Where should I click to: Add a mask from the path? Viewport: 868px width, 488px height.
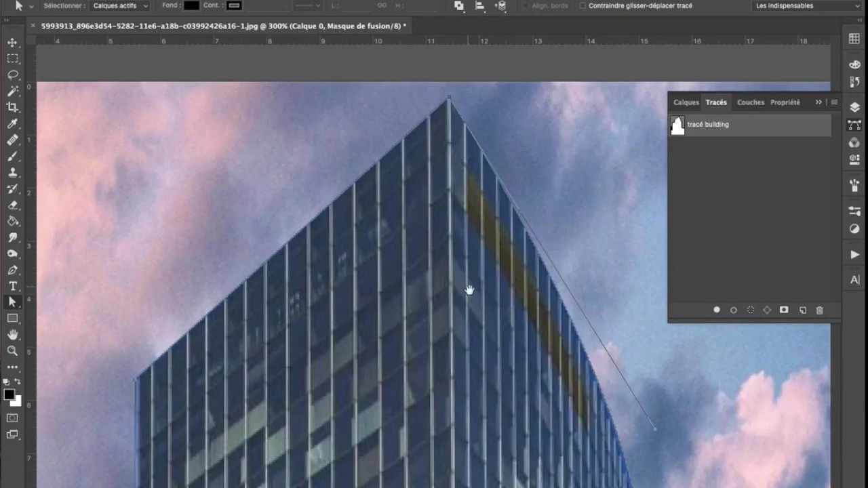click(784, 310)
